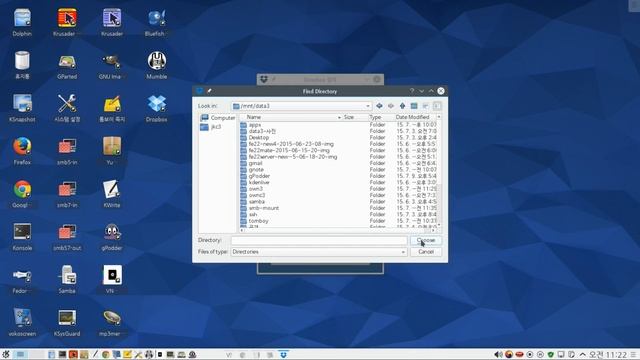This screenshot has height=360, width=640.
Task: Go back in the Find Directory dialog
Action: click(379, 106)
